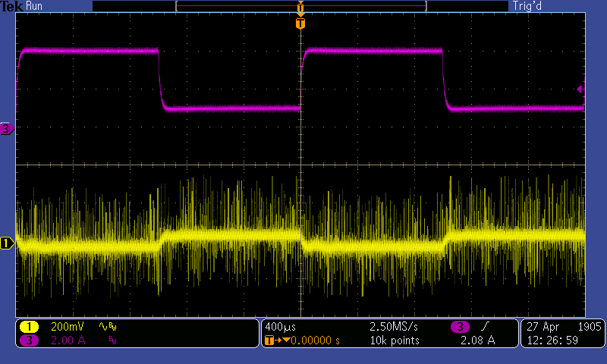Click the bandwidth limit icon for channel 3
607x364 pixels.
point(112,340)
